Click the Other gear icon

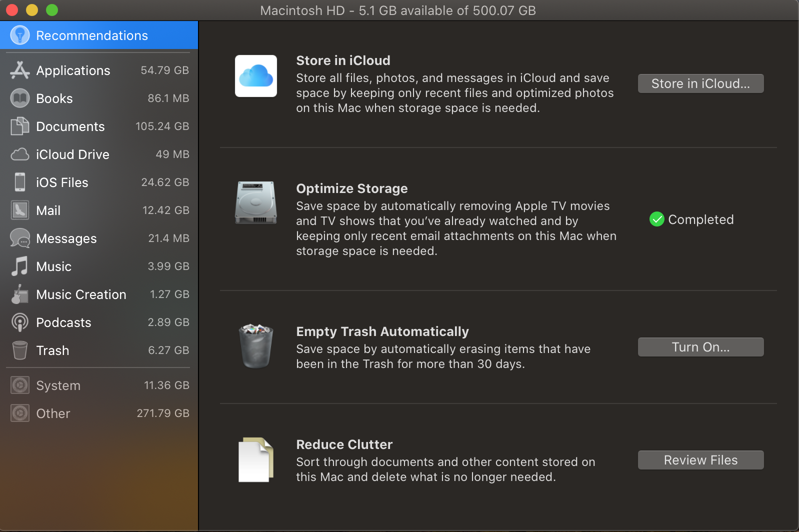coord(20,413)
